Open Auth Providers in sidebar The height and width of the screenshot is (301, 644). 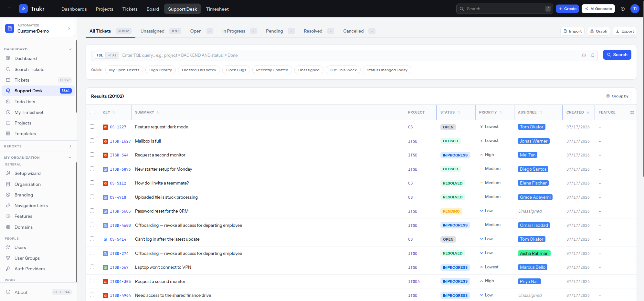[38, 269]
